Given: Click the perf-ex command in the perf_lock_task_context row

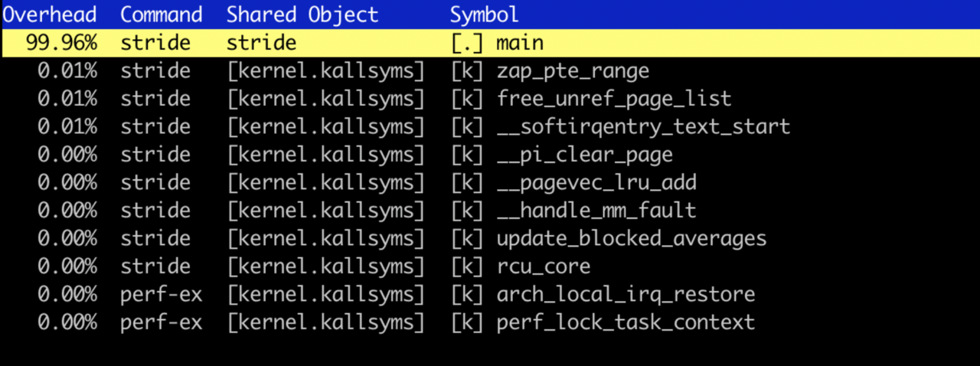Looking at the screenshot, I should (x=161, y=322).
